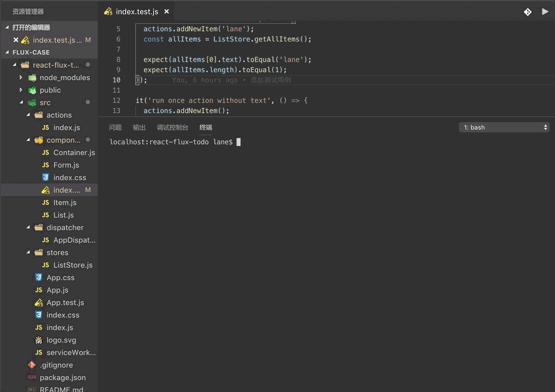Click the 资源管理器 explorer title

pos(28,12)
